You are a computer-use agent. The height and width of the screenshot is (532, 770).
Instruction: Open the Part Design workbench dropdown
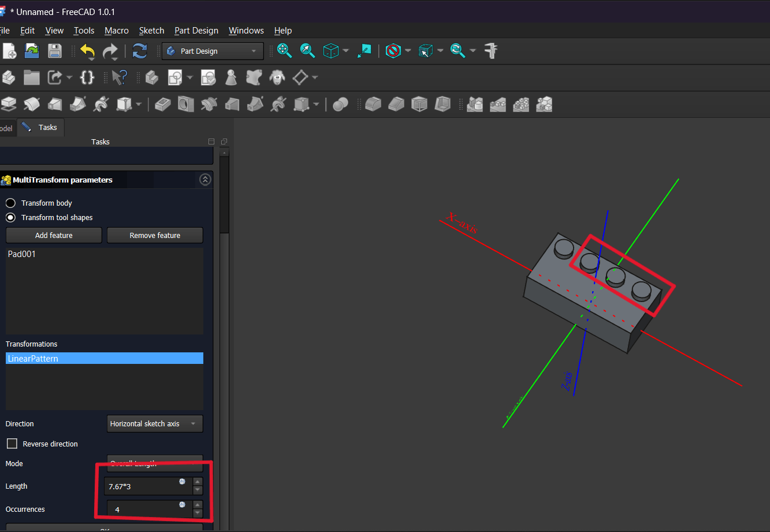[213, 51]
